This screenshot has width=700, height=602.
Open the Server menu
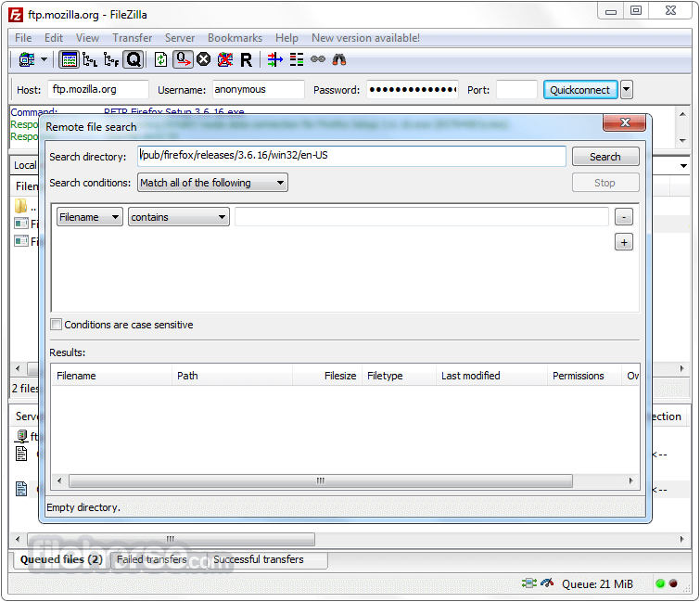tap(180, 38)
